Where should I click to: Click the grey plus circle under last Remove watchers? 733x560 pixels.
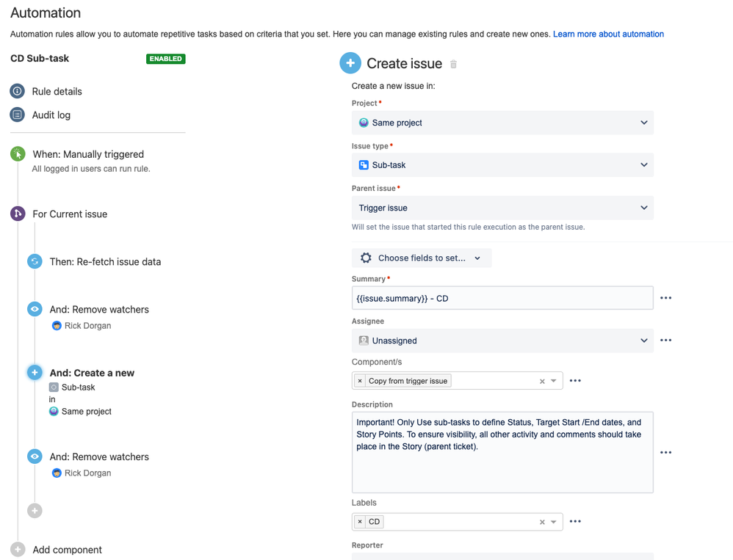(35, 511)
